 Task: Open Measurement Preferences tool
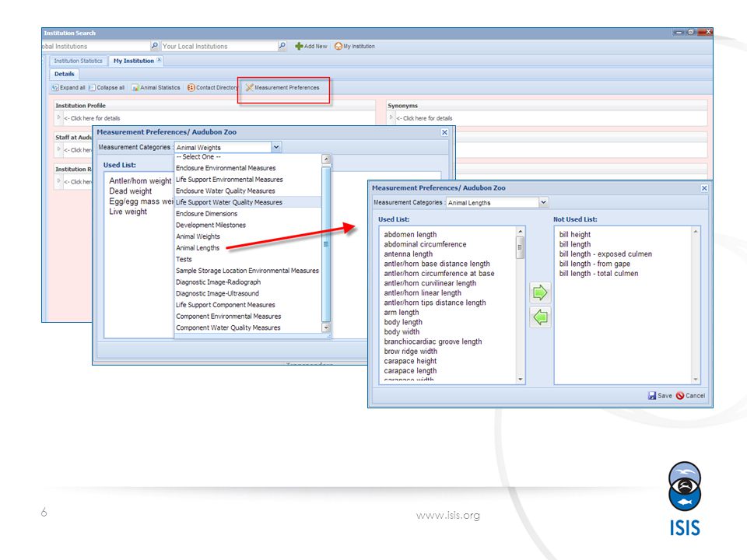282,88
